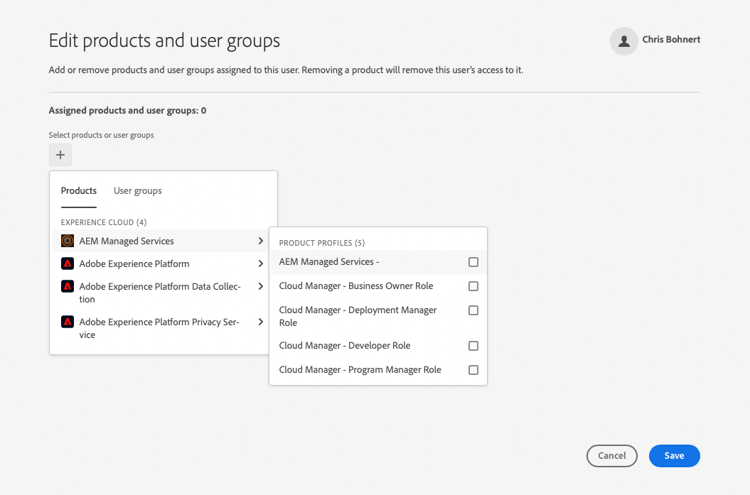Expand the AEM Managed Services chevron
Screen dimensions: 750x495
tap(261, 241)
